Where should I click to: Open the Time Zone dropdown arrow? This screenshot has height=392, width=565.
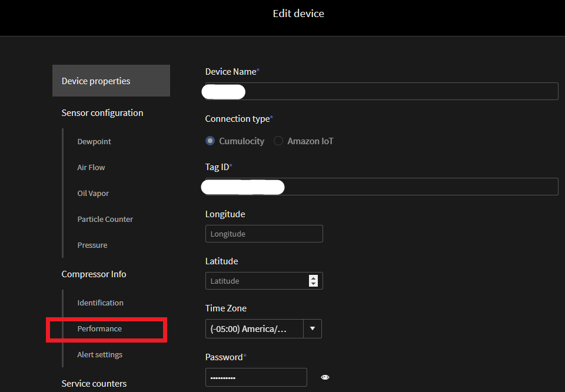point(313,328)
